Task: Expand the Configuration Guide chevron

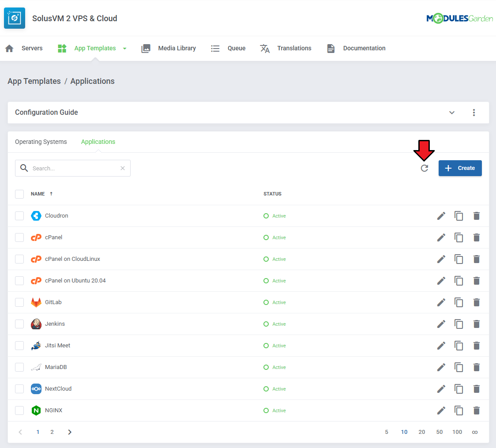Action: (x=452, y=113)
